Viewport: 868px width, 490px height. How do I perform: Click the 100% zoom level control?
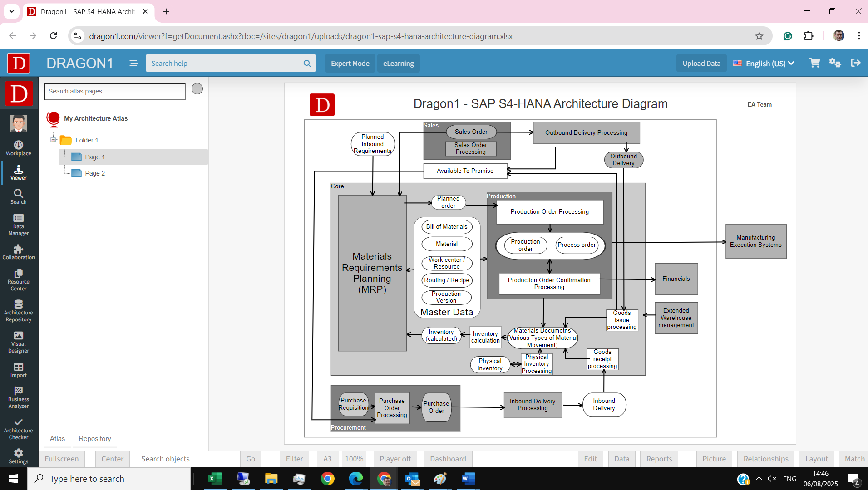354,459
